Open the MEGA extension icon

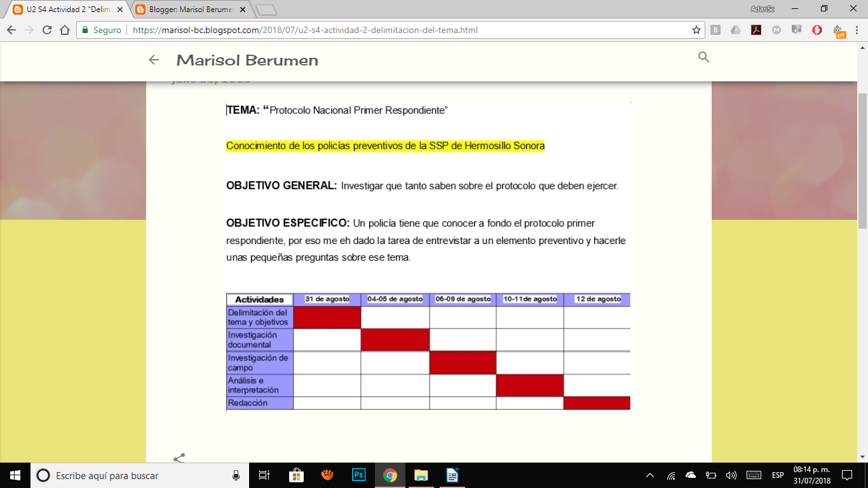click(x=776, y=29)
